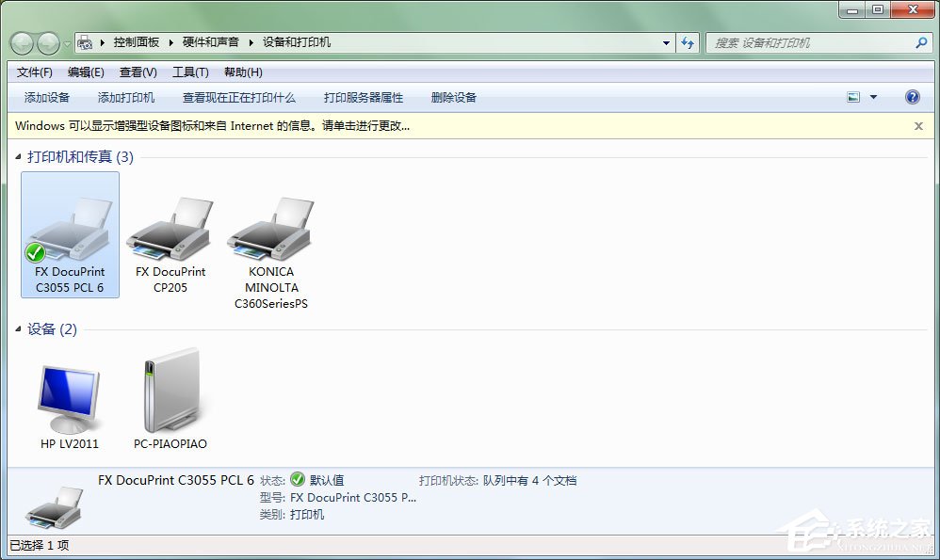Open the address bar history dropdown
Image resolution: width=940 pixels, height=560 pixels.
[665, 42]
